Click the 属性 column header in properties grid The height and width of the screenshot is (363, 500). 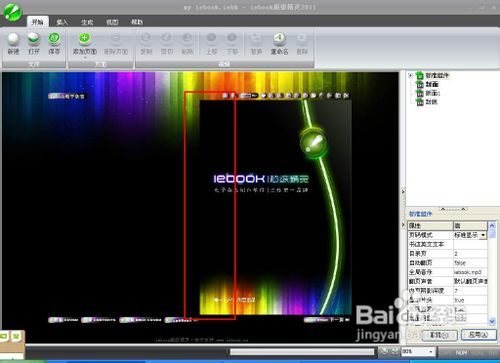(430, 226)
